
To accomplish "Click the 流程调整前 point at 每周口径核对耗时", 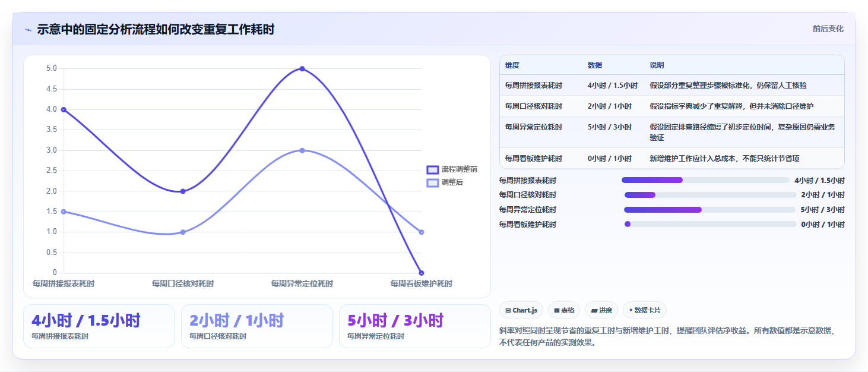I will 183,191.
